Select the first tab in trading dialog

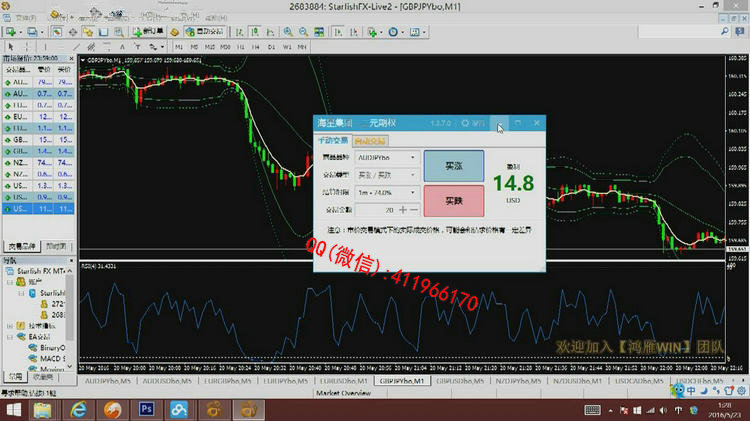[333, 141]
